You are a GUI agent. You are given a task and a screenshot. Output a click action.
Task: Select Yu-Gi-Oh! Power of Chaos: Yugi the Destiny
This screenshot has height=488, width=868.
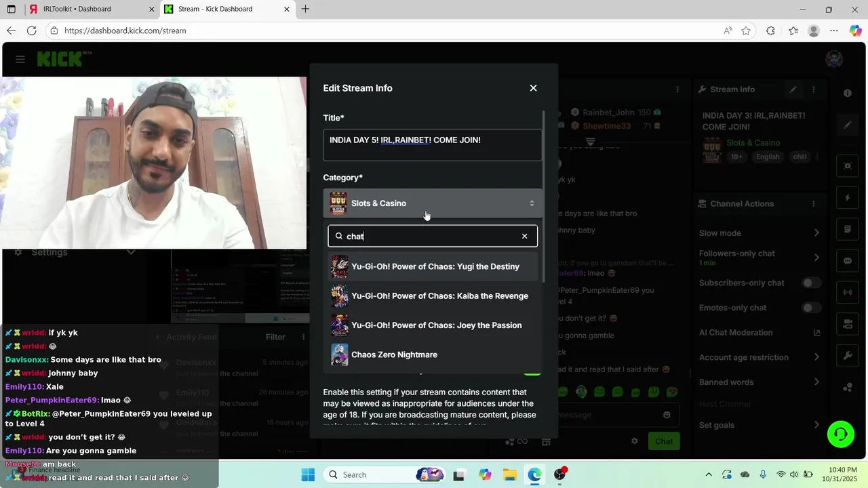click(433, 266)
